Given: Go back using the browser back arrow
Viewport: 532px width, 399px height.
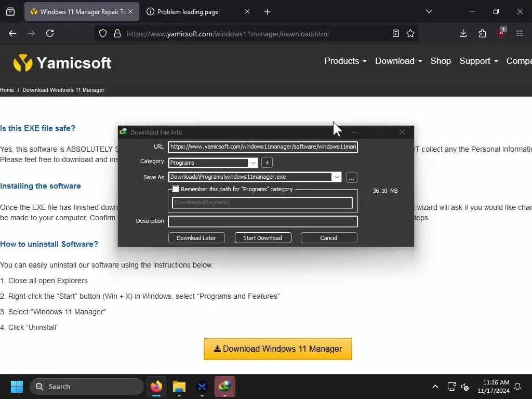Looking at the screenshot, I should [12, 33].
